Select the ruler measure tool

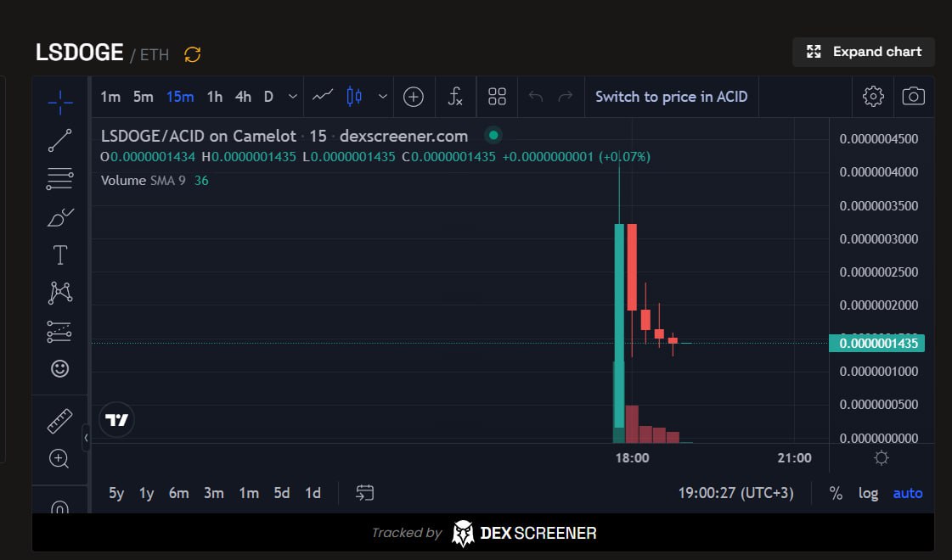pyautogui.click(x=60, y=421)
